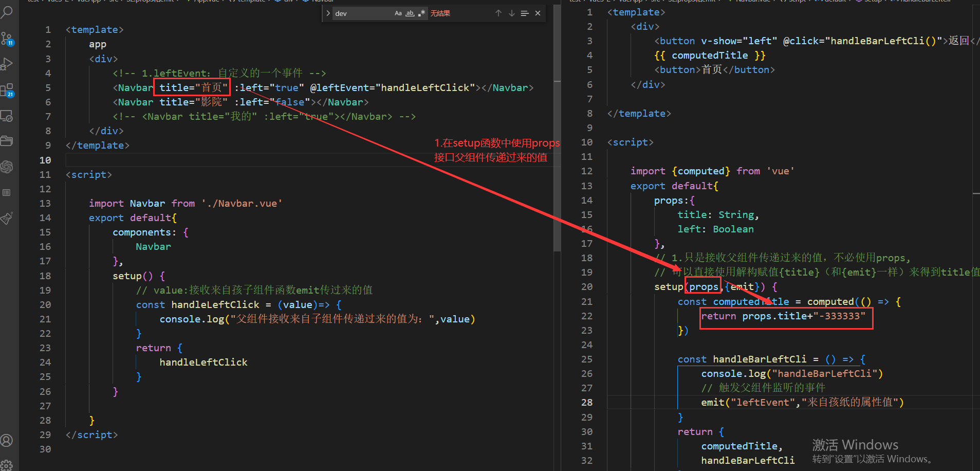Click 'setup()' on line 18 of left editor
Viewport: 980px width, 471px height.
[133, 276]
